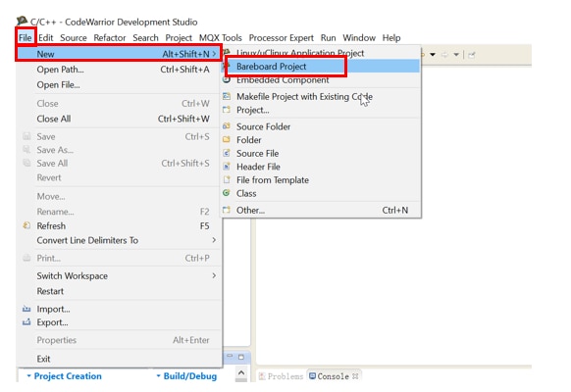Click the scroll-up arrow beside Build/Debug

tap(241, 372)
